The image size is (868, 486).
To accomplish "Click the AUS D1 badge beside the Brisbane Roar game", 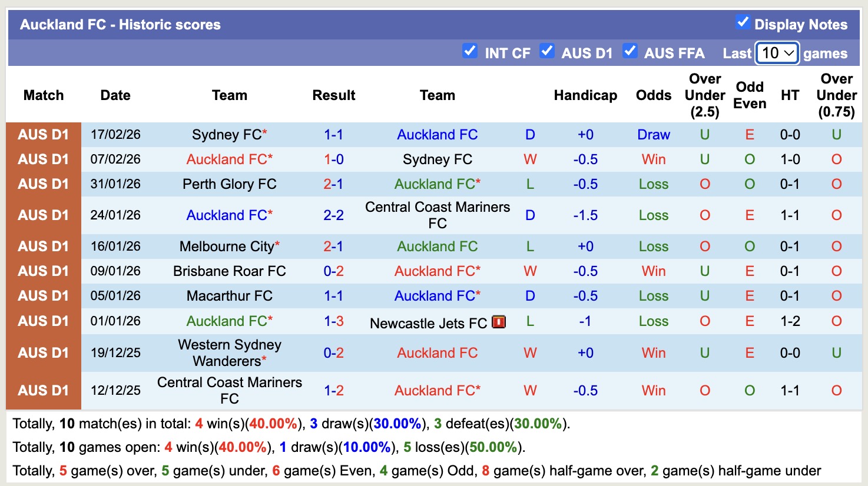I will point(44,271).
